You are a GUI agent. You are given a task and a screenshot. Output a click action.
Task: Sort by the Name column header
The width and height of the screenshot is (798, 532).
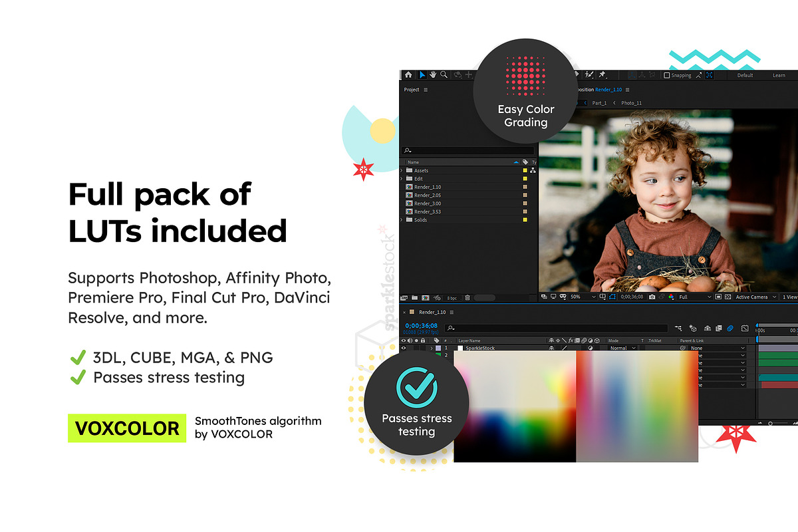[414, 162]
